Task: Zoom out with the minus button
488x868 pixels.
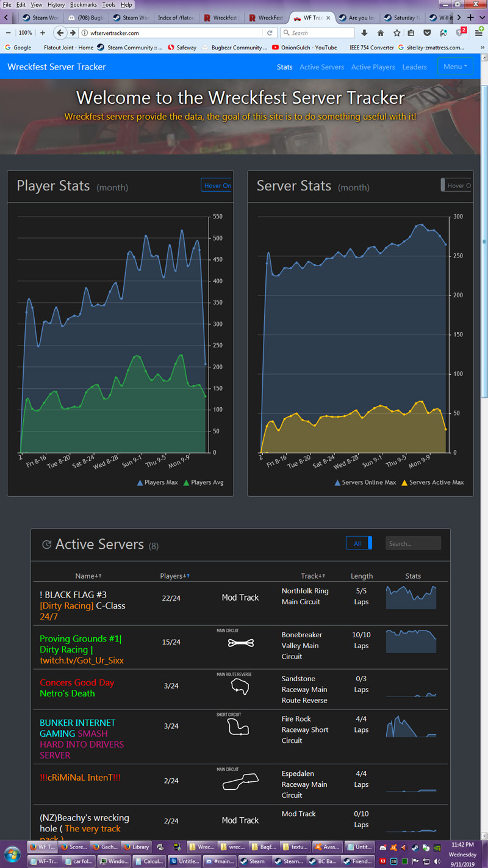Action: point(9,33)
